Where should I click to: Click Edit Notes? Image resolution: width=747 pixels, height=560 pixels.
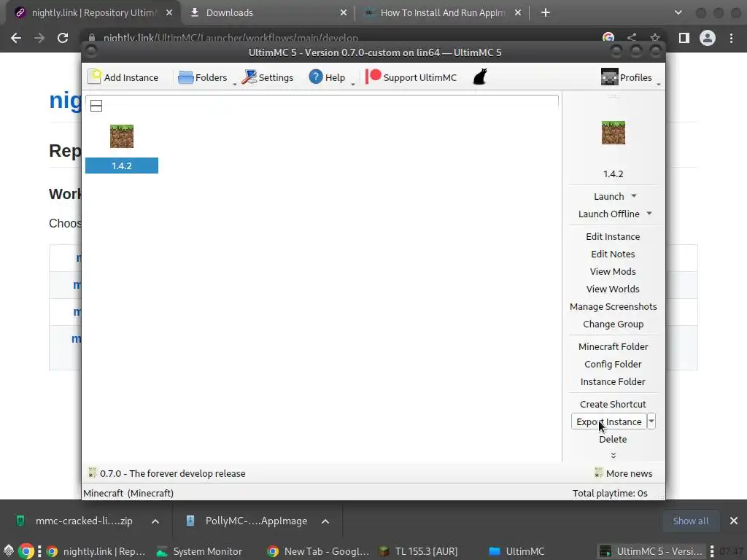click(613, 254)
